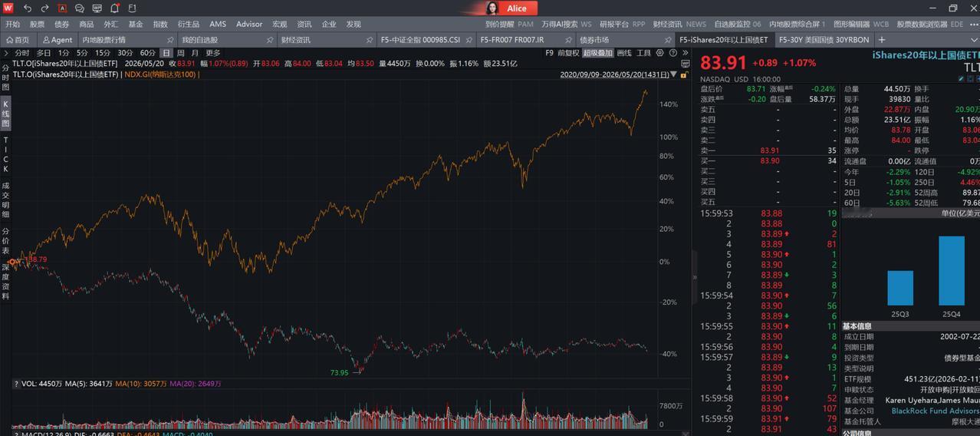Select the 分时 period
This screenshot has height=436, width=980.
(21, 53)
